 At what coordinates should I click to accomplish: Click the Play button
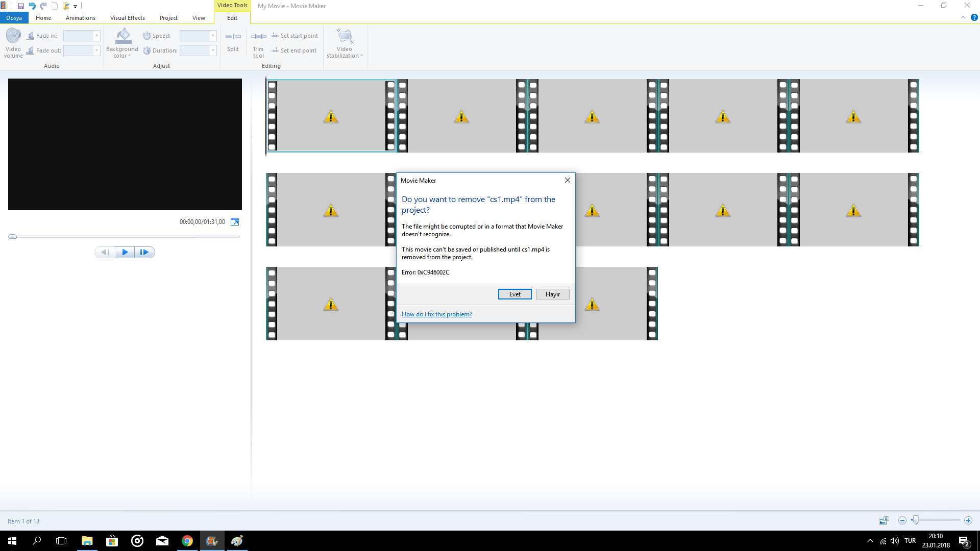[x=125, y=252]
